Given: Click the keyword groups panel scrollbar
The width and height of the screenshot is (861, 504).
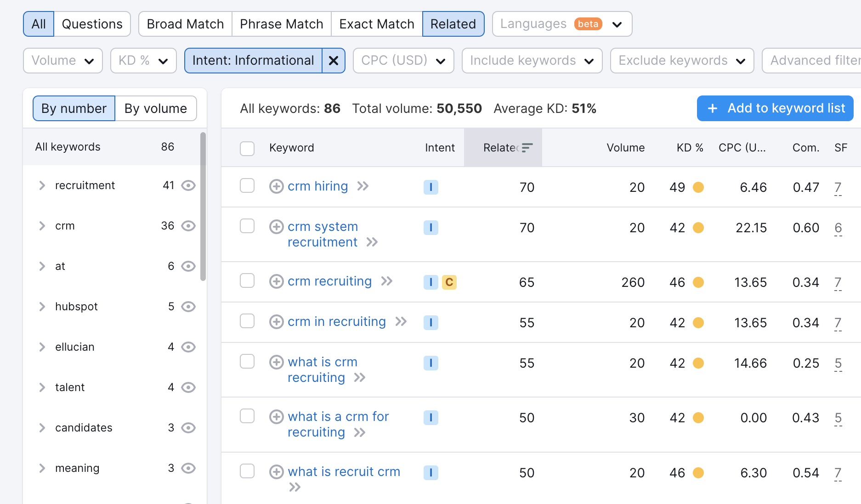Looking at the screenshot, I should click(x=203, y=207).
